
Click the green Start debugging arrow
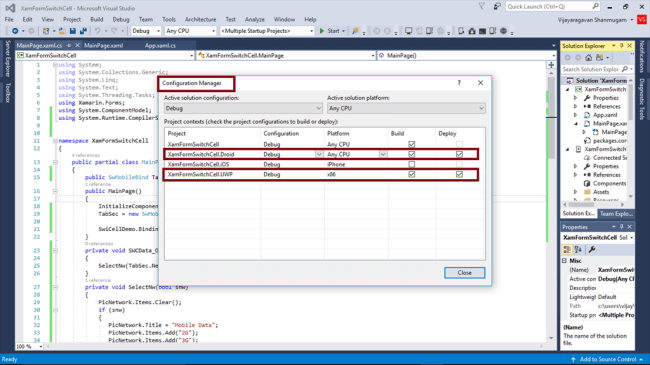tap(322, 31)
